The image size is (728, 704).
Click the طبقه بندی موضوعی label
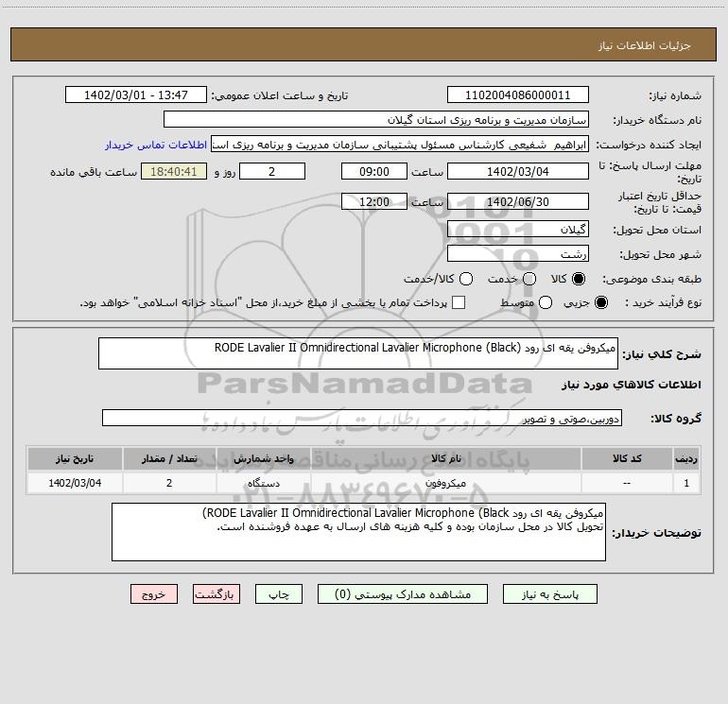pos(651,279)
